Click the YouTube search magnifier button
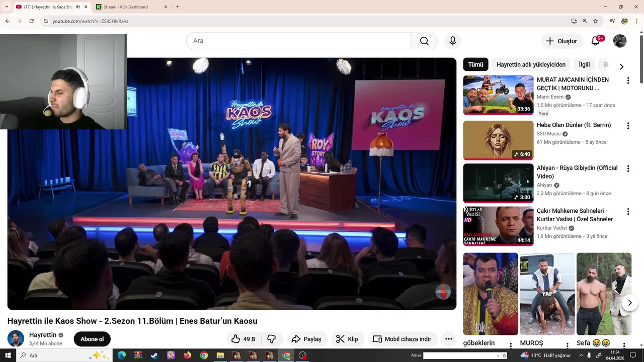The width and height of the screenshot is (644, 362). [x=424, y=41]
